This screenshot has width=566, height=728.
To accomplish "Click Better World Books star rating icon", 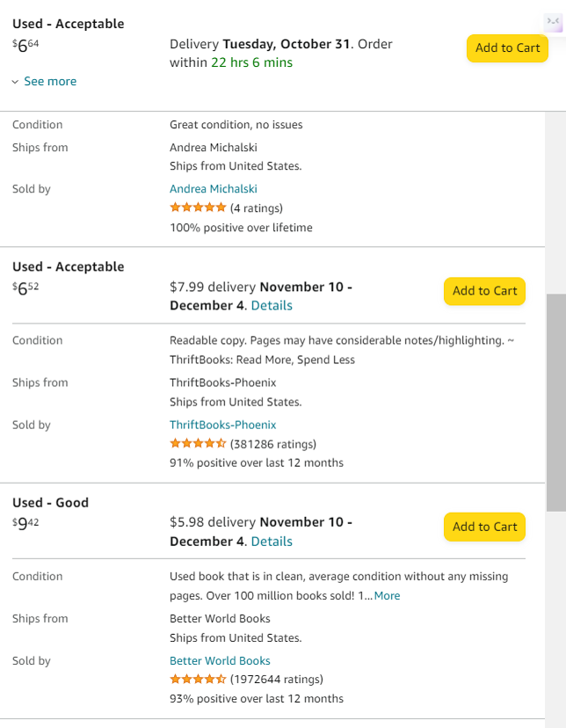I will pos(198,679).
